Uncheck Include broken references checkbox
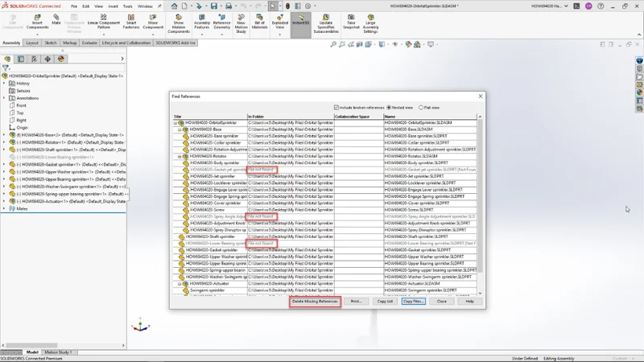 336,107
